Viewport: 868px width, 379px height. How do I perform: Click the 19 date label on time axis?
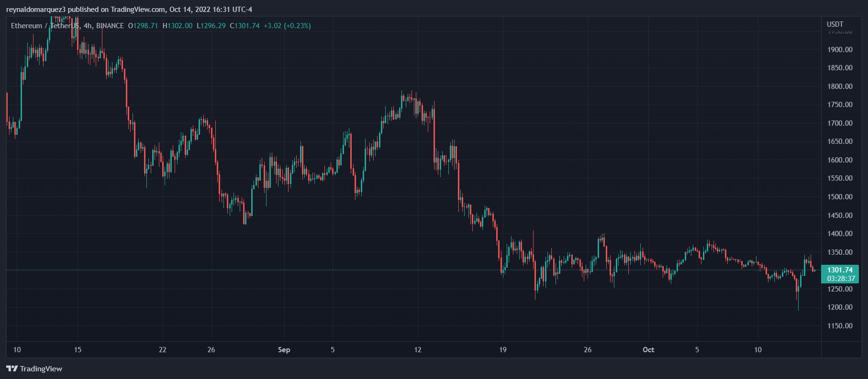tap(503, 350)
